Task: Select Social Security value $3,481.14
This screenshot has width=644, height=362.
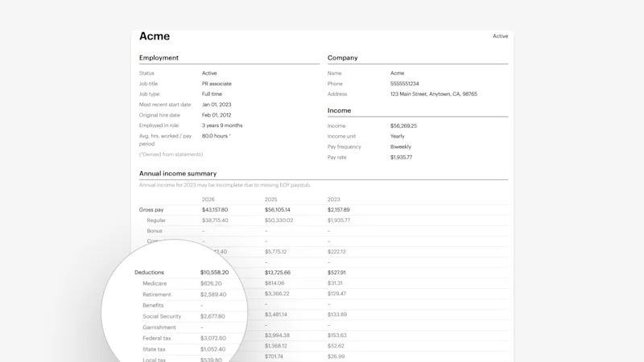Action: (x=276, y=315)
